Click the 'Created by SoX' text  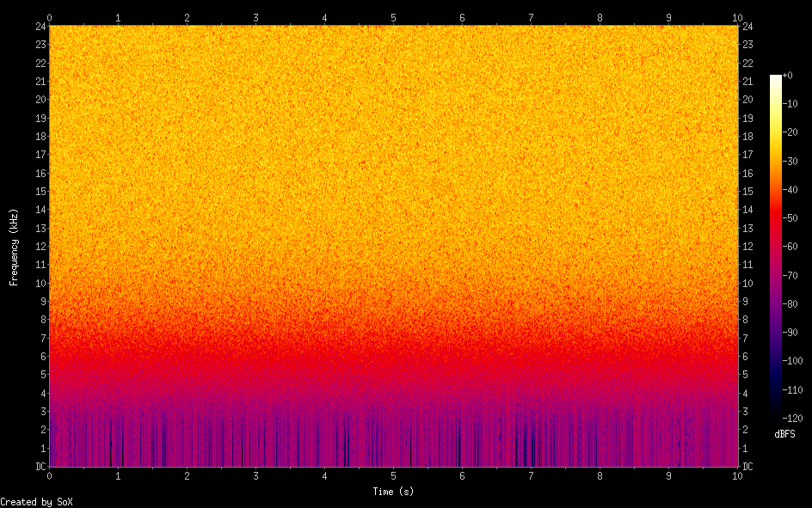(36, 502)
